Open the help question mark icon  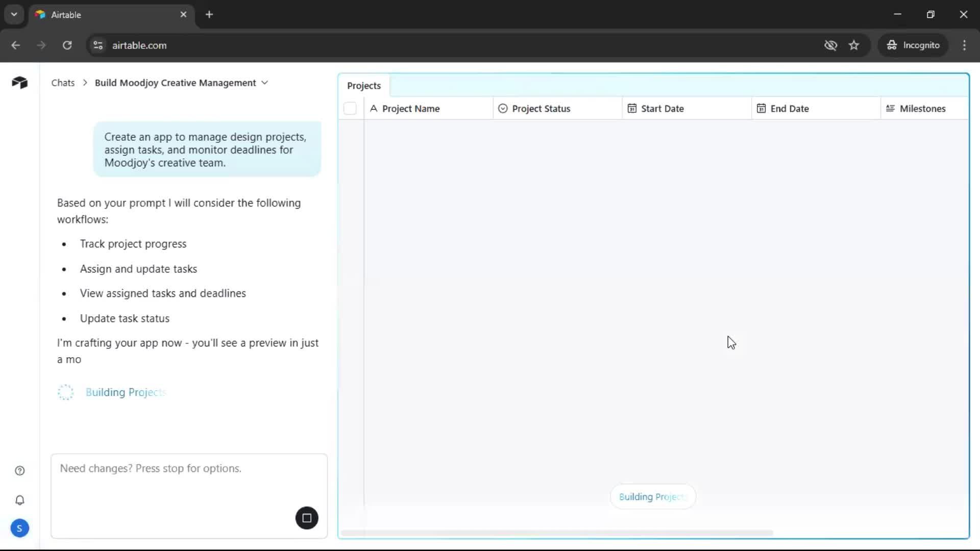coord(20,471)
